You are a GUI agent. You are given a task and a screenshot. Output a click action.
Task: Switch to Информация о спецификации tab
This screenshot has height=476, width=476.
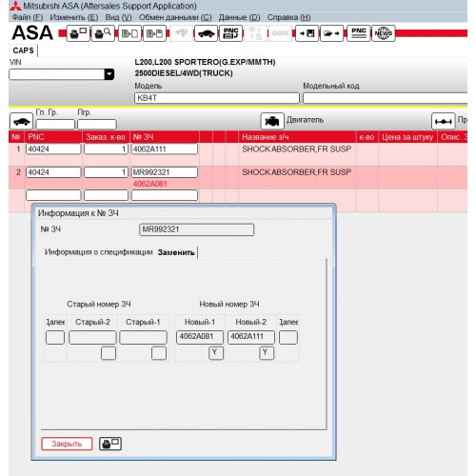(x=98, y=252)
